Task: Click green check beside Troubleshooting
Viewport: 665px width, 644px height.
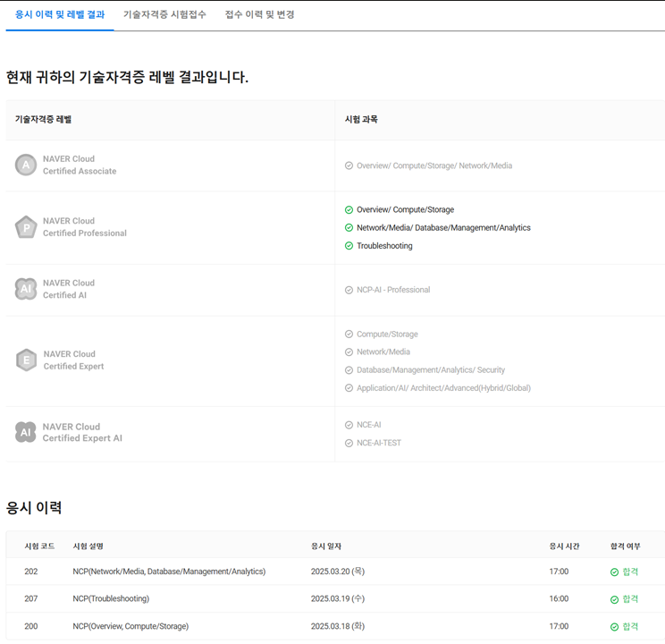Action: click(x=349, y=246)
